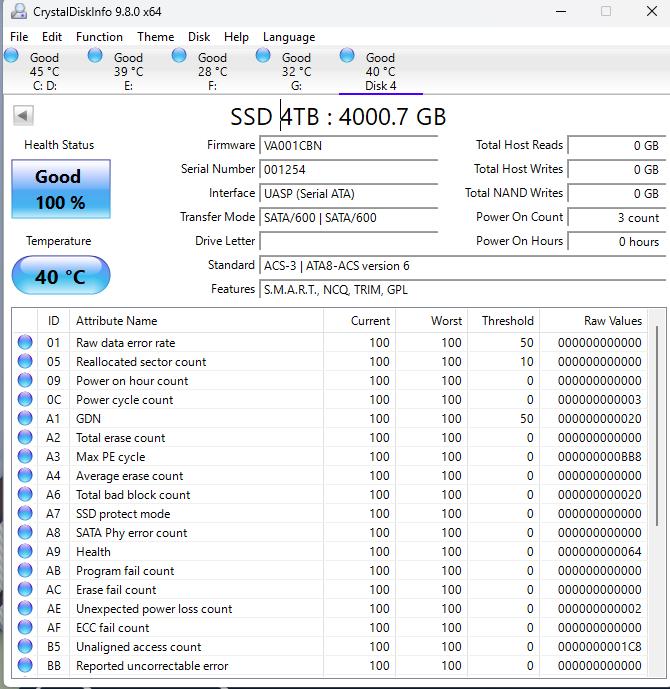Image resolution: width=670 pixels, height=689 pixels.
Task: Click the status orb for disk C: D:
Action: pos(11,55)
